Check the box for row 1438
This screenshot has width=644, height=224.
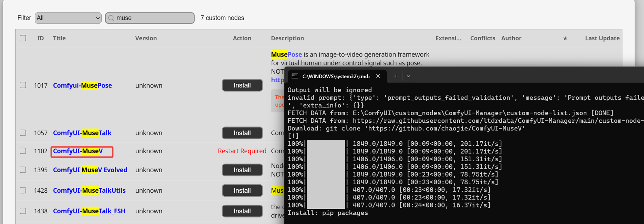point(23,211)
